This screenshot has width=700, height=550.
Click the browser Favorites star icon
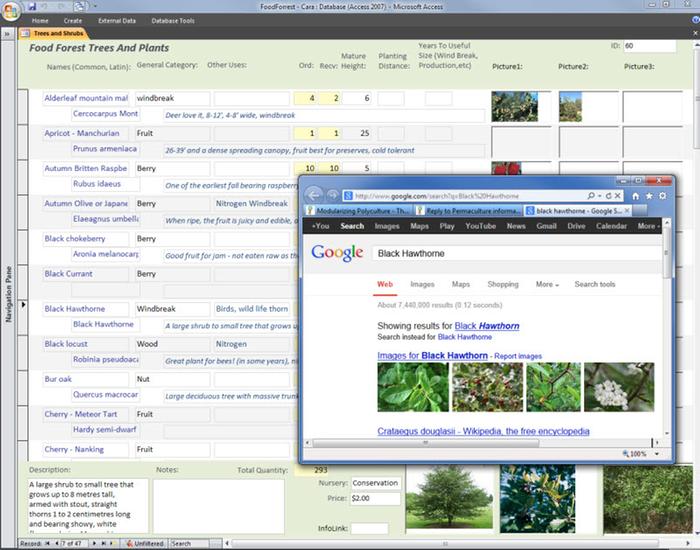[x=649, y=196]
